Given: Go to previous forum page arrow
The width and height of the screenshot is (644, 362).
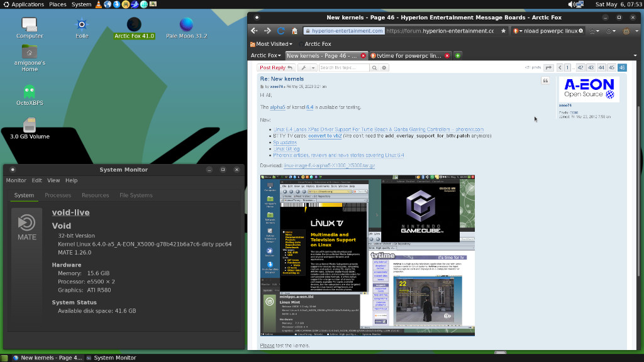Looking at the screenshot, I should click(559, 68).
